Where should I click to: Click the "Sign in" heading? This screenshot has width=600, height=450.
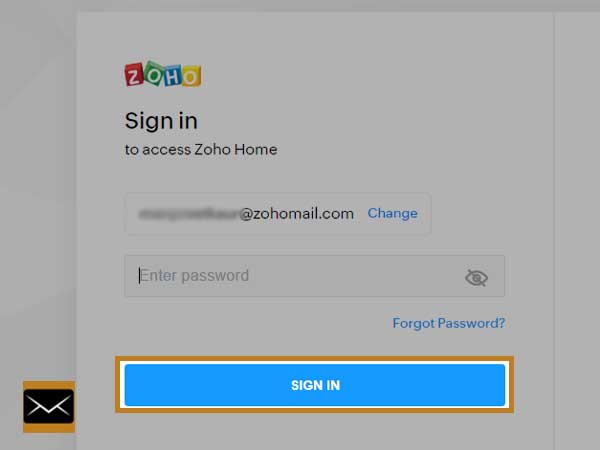point(161,121)
